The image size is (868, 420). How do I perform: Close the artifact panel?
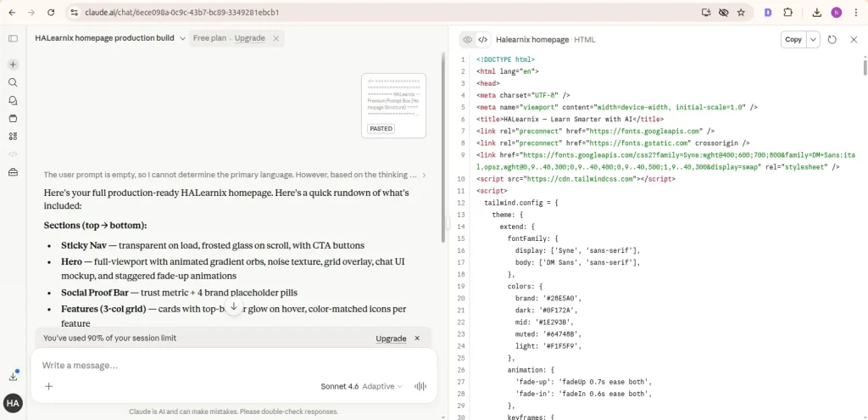(x=854, y=39)
